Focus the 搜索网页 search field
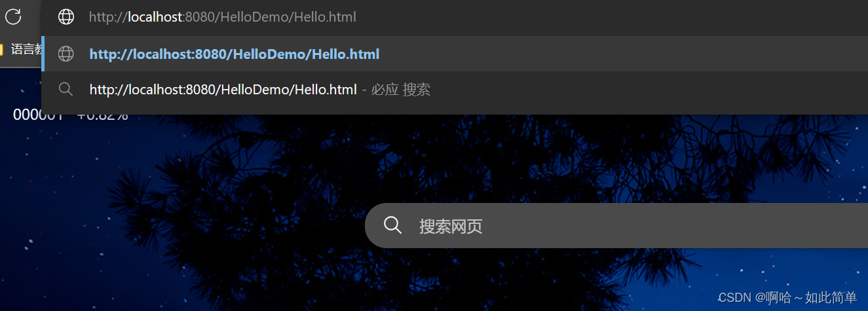Viewport: 868px width, 311px height. (616, 226)
